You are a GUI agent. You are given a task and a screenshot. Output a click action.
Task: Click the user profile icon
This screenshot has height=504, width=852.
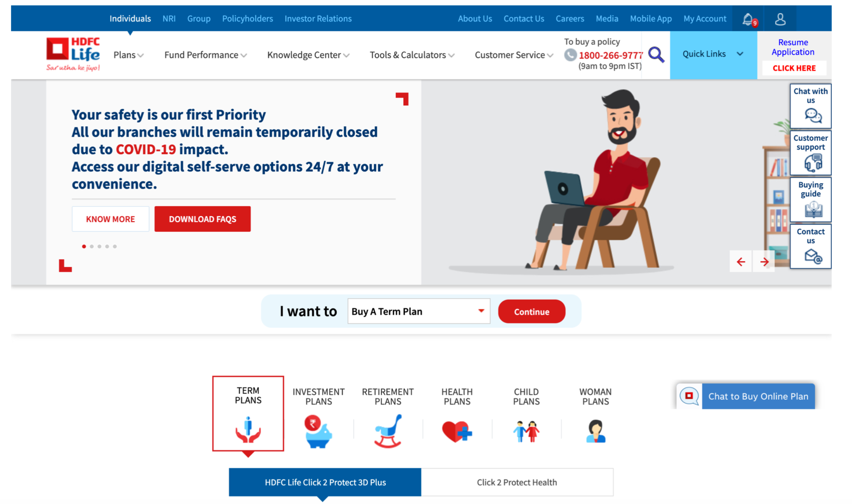click(x=780, y=19)
